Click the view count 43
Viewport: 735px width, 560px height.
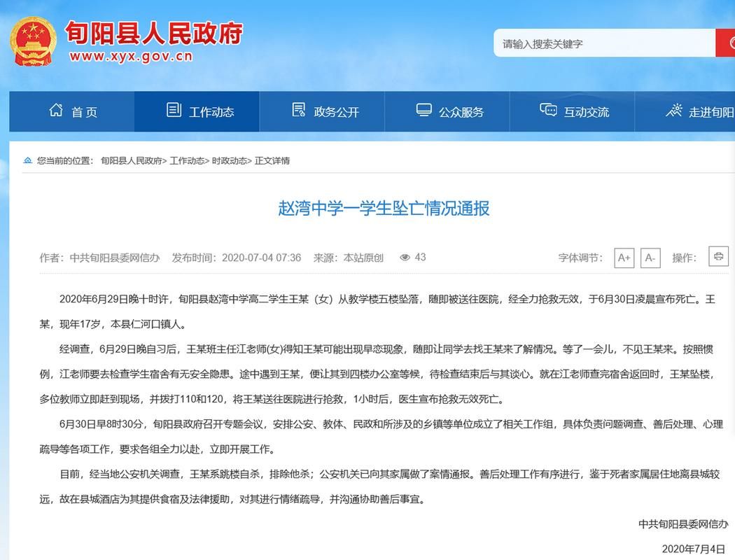click(421, 258)
